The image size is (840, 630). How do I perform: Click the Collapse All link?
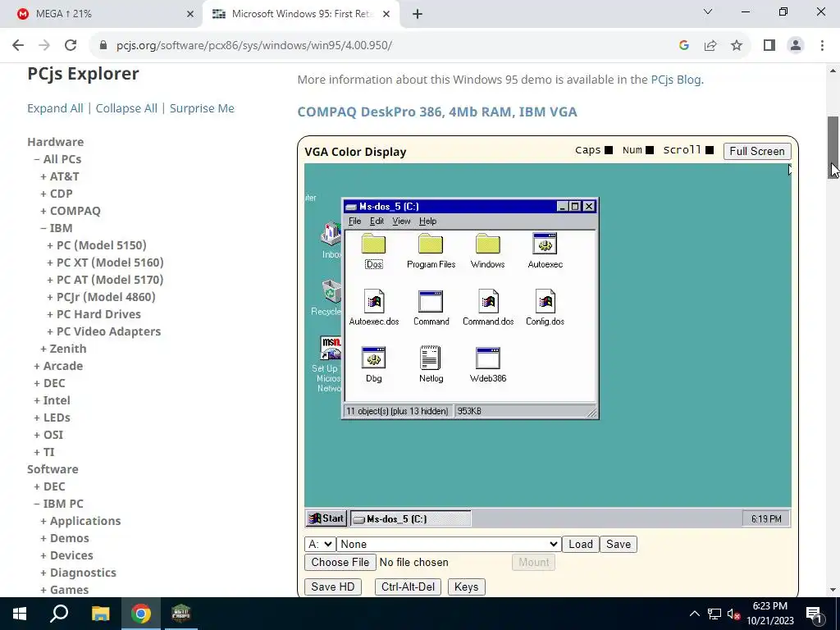pos(126,108)
